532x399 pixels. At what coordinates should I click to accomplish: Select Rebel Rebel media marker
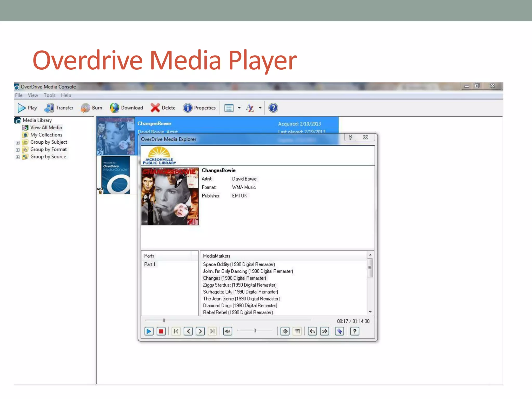pos(238,312)
